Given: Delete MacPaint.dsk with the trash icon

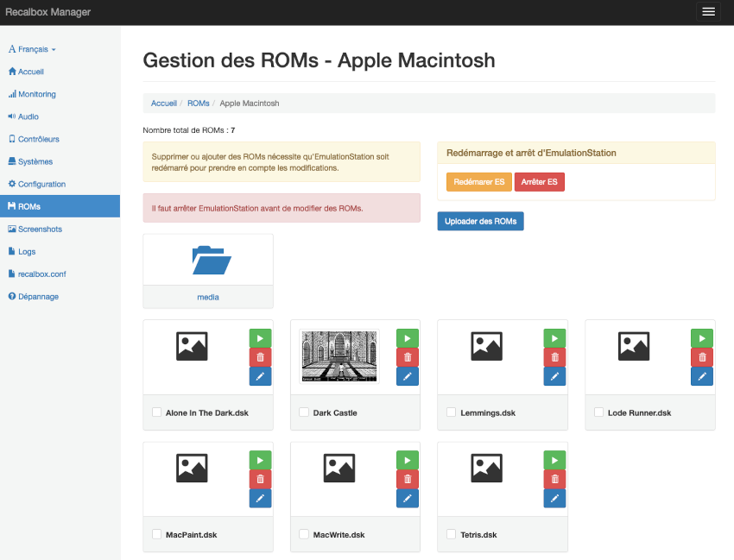Looking at the screenshot, I should coord(260,479).
